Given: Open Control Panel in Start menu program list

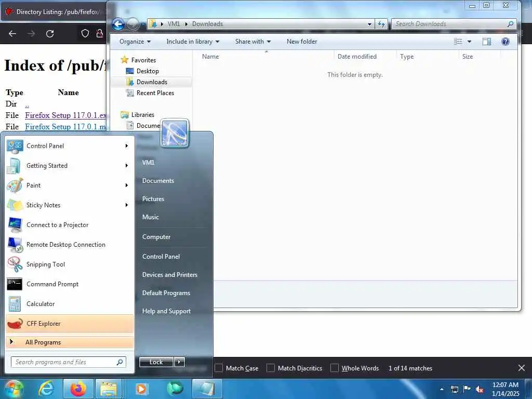Looking at the screenshot, I should pos(70,146).
